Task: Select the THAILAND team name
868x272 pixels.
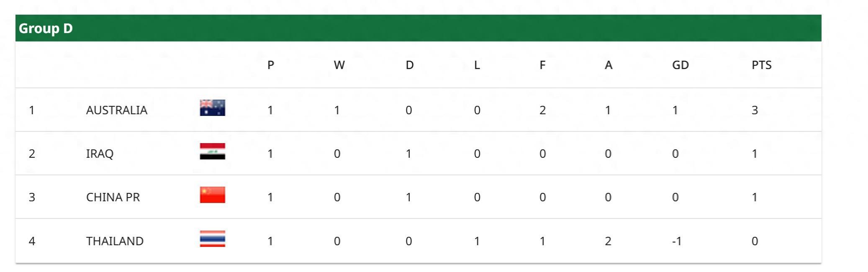Action: pos(115,241)
